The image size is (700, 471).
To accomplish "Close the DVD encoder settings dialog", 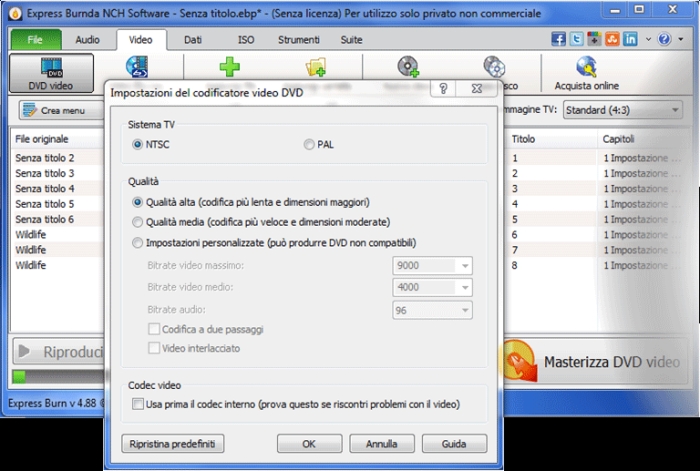I will [x=476, y=88].
